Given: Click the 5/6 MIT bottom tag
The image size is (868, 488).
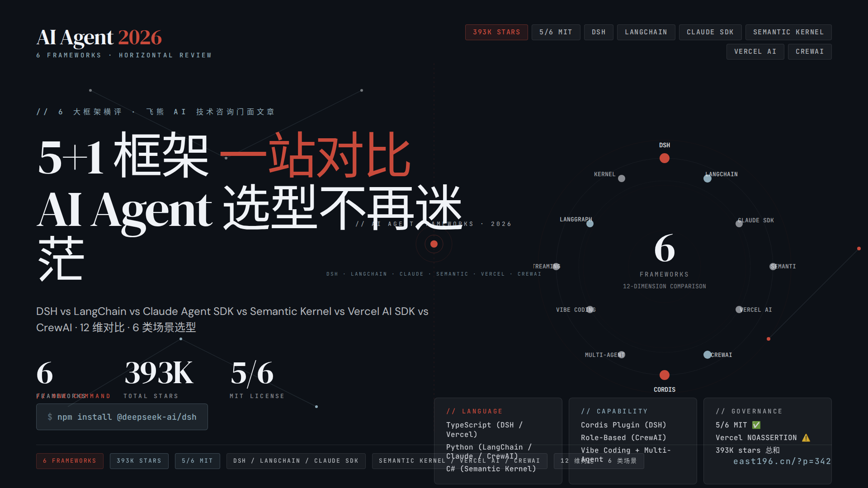Looking at the screenshot, I should [x=198, y=461].
